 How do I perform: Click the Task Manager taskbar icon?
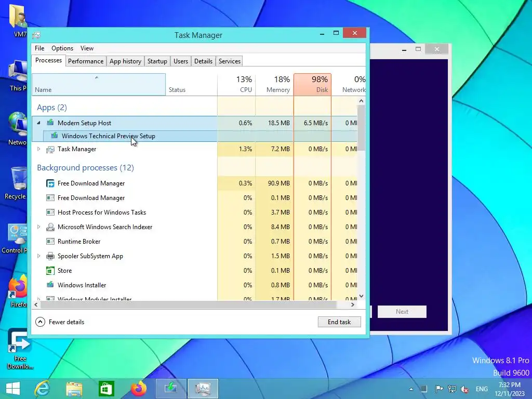(x=203, y=389)
